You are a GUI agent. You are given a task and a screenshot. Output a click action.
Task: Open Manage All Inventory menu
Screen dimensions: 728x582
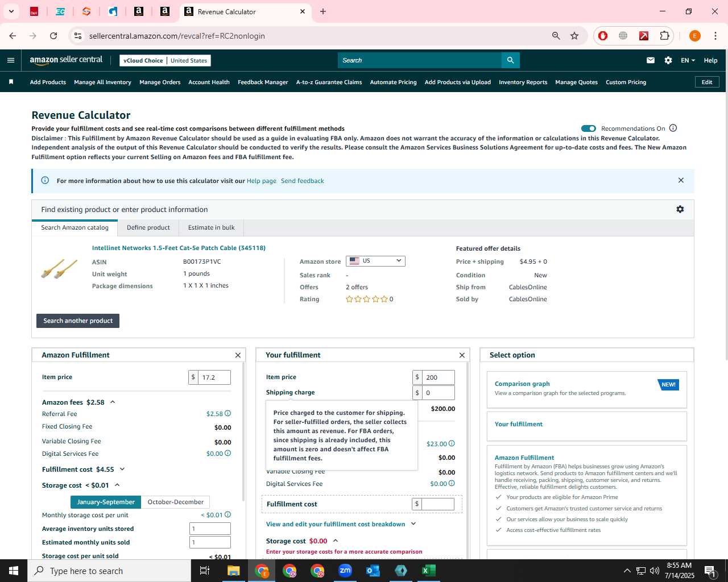pyautogui.click(x=102, y=82)
